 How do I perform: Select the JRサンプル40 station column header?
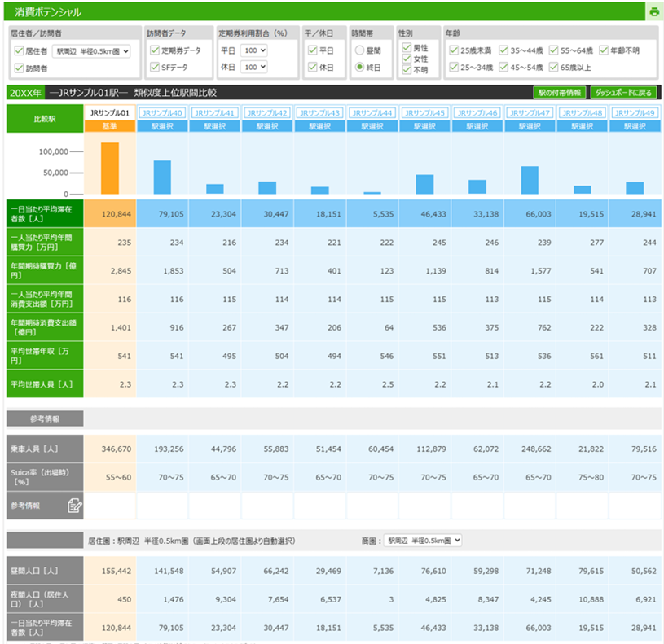pyautogui.click(x=163, y=112)
